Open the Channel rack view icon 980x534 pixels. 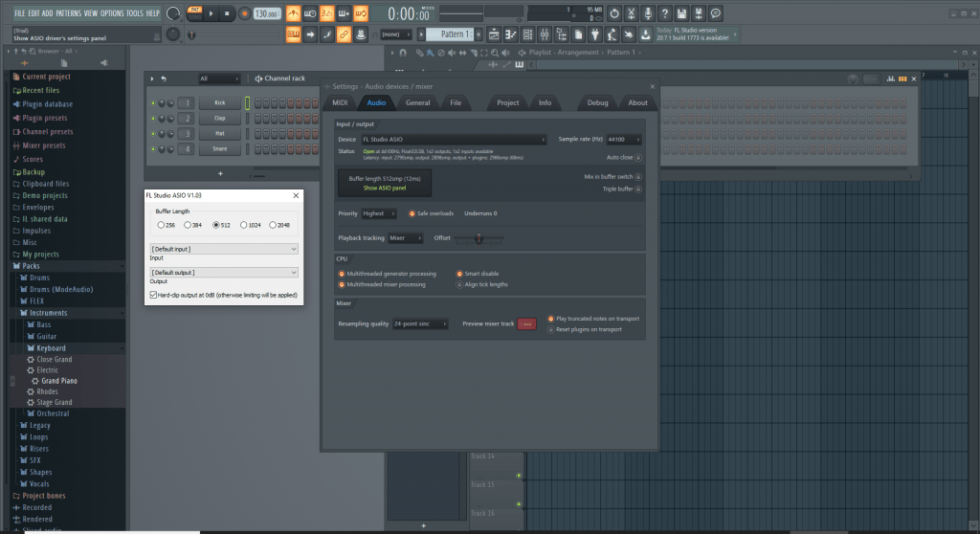coord(527,35)
